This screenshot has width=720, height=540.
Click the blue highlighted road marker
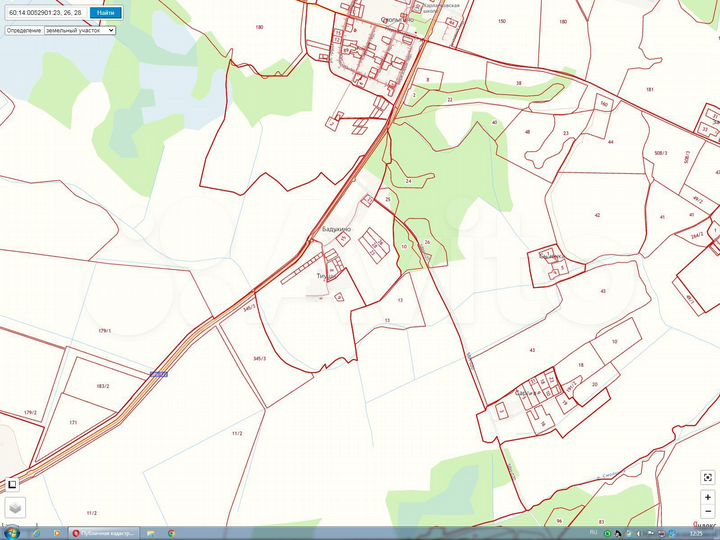tap(159, 375)
